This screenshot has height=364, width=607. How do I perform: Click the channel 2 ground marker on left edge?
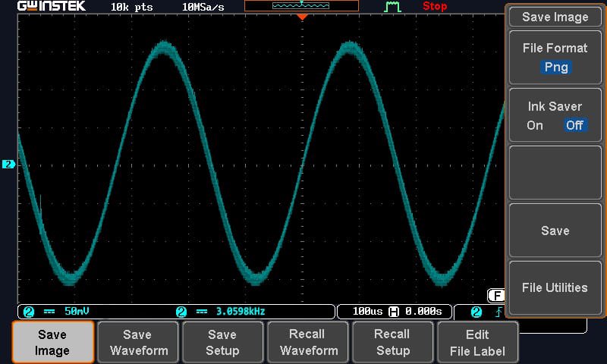[8, 165]
